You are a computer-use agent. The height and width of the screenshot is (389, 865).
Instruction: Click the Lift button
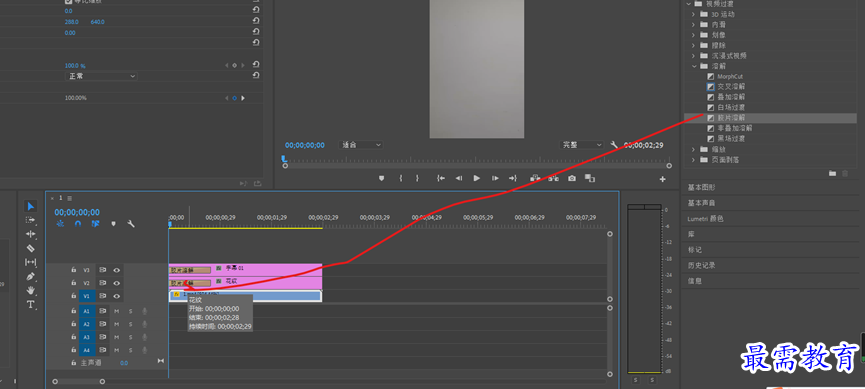click(535, 178)
